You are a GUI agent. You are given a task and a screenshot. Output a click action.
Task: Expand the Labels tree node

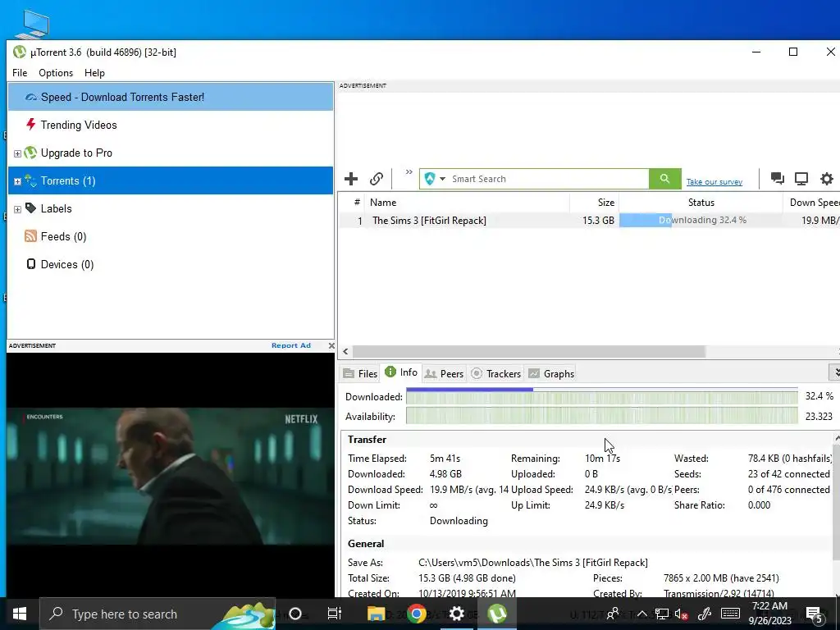point(17,209)
